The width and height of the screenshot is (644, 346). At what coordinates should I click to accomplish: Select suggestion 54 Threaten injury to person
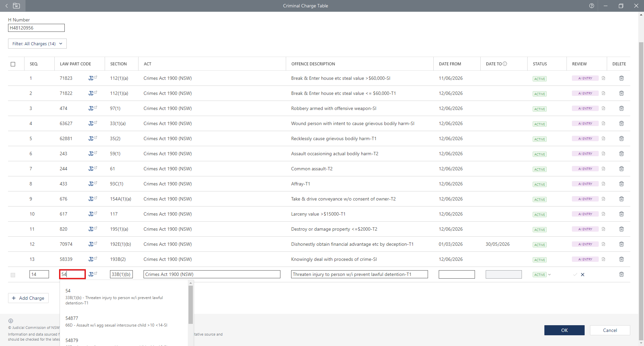point(124,296)
